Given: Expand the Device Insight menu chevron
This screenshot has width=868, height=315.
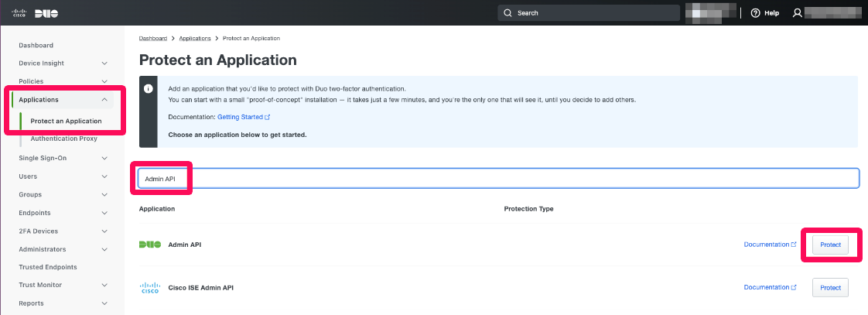Looking at the screenshot, I should (x=104, y=63).
